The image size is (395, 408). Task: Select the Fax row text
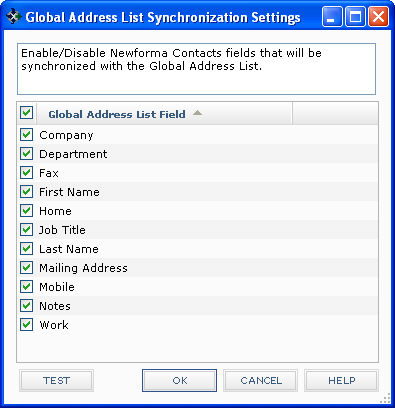49,173
